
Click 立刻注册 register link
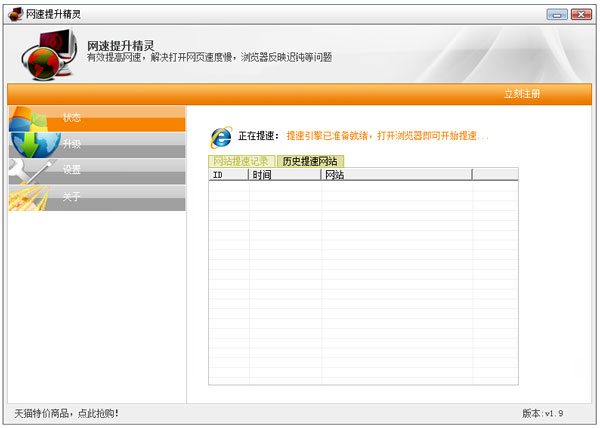pyautogui.click(x=522, y=94)
